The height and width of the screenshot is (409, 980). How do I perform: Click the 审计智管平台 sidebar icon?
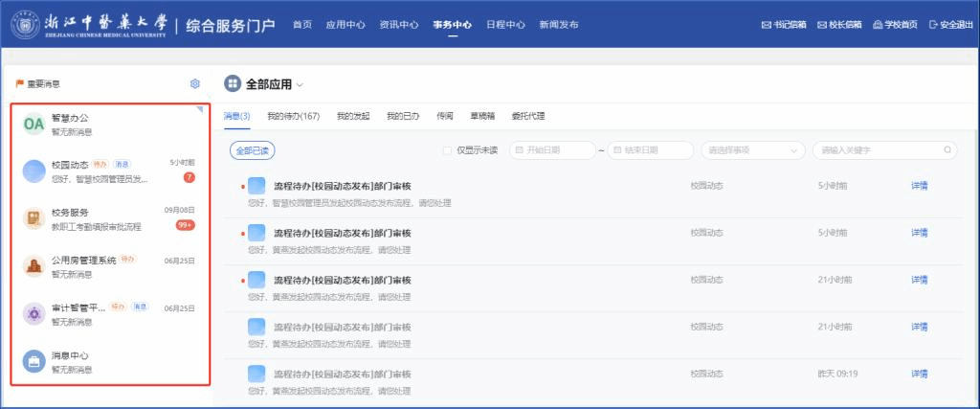33,313
